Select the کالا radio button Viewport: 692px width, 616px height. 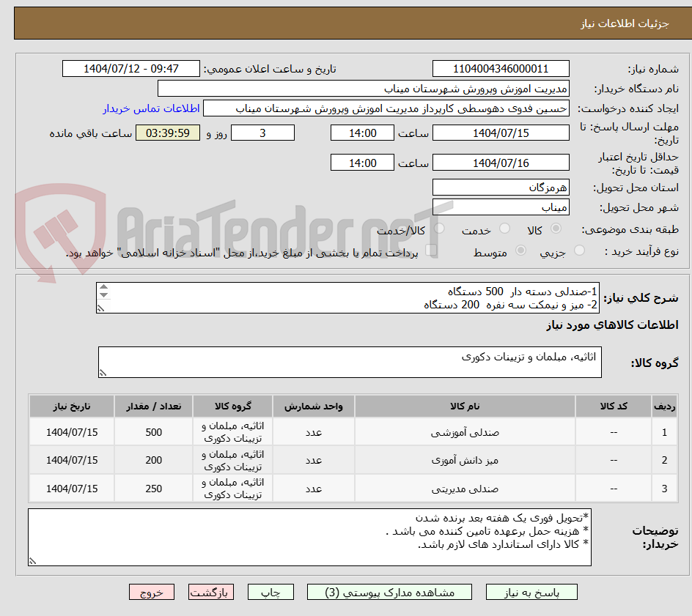click(557, 228)
